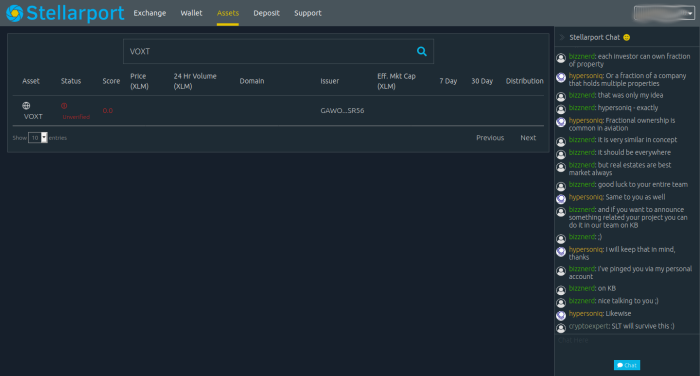Sort by Score column header
The width and height of the screenshot is (700, 376).
pyautogui.click(x=111, y=81)
